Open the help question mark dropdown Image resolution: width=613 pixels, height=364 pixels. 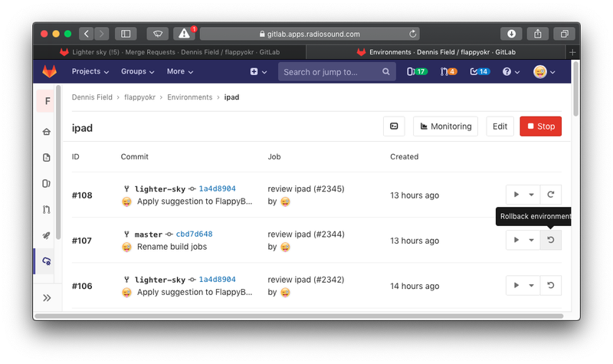pos(511,72)
